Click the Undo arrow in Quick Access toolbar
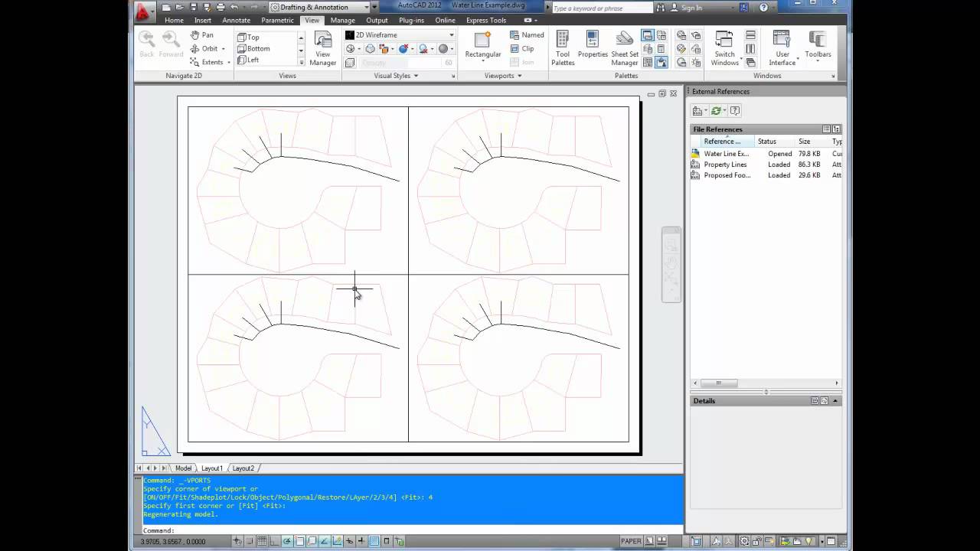This screenshot has width=980, height=551. coord(234,8)
